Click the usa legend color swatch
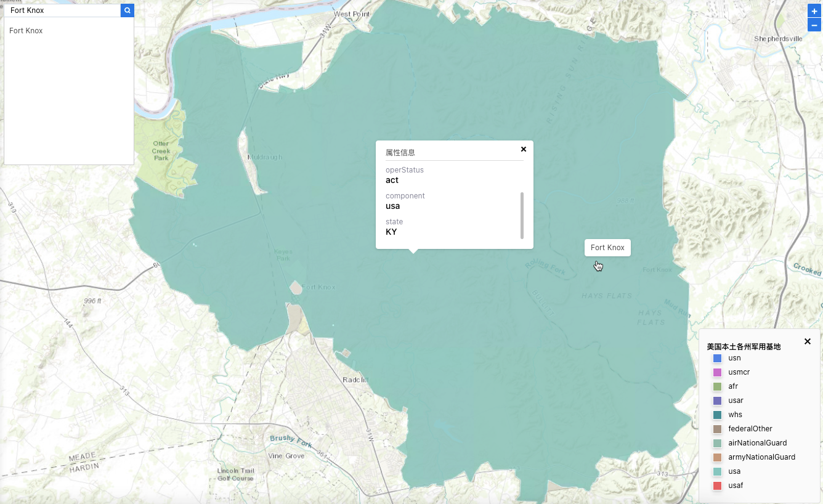823x504 pixels. tap(717, 471)
